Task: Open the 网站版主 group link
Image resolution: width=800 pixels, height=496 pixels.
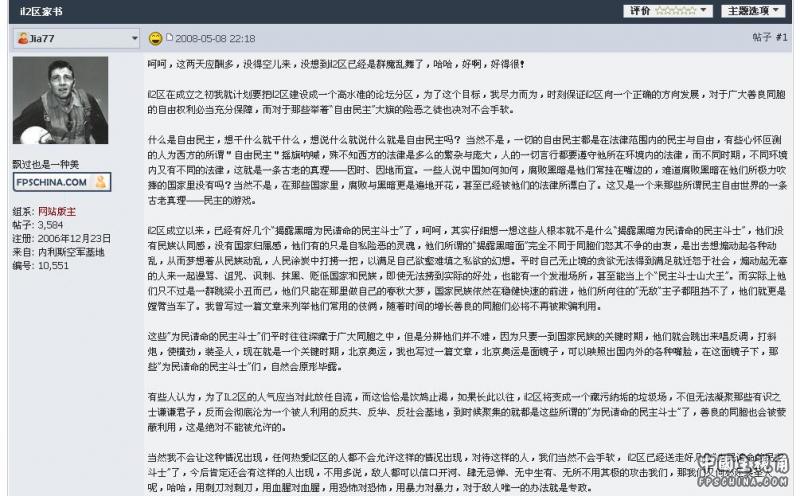Action: [x=57, y=211]
